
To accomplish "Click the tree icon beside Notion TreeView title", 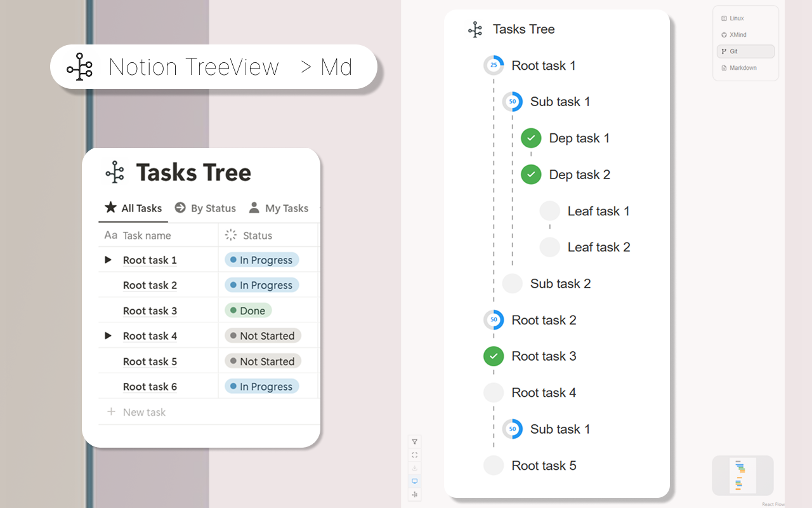I will (79, 67).
